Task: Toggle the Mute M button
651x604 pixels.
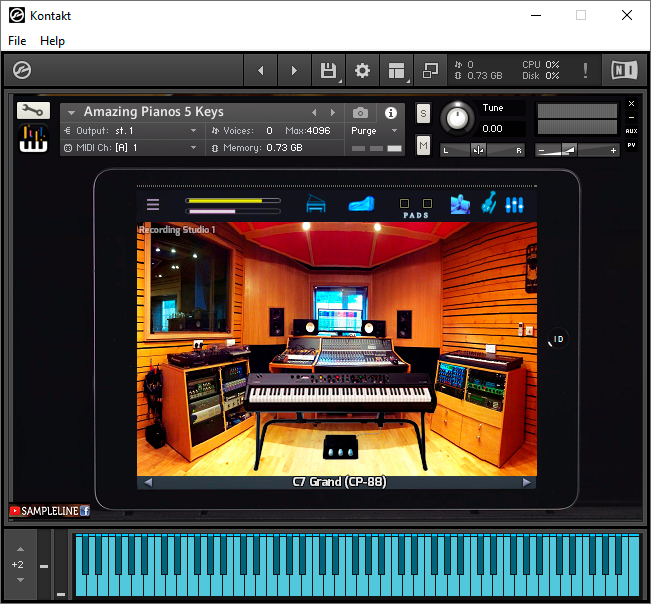Action: [423, 145]
